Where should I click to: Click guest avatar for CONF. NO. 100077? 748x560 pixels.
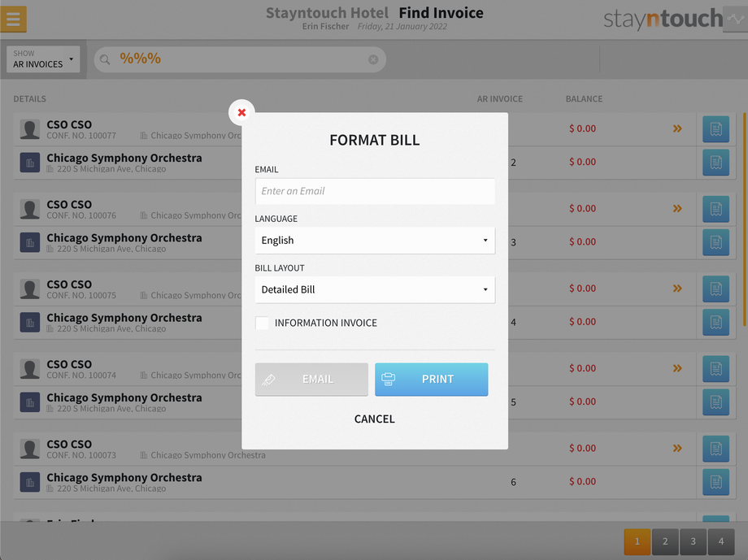coord(29,129)
